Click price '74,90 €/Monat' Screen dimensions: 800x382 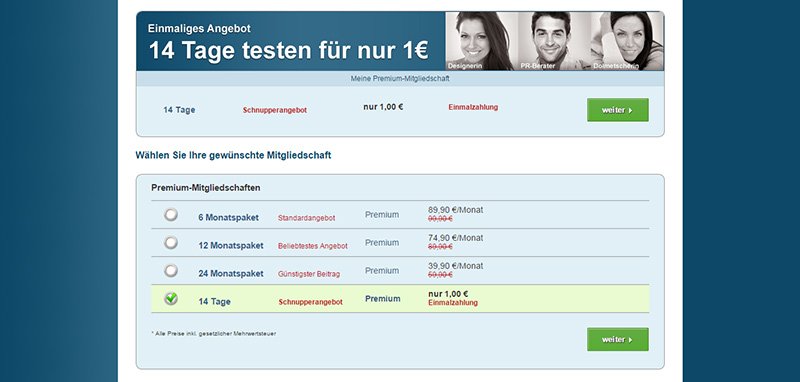click(456, 238)
